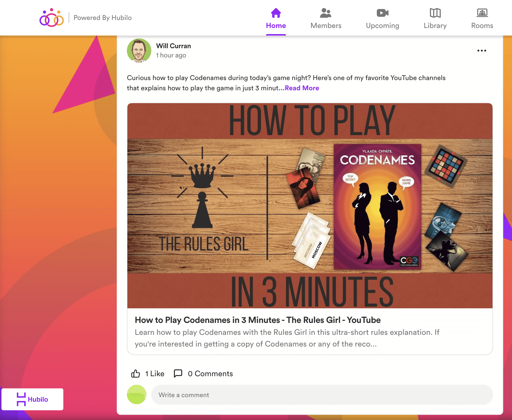Focus the Write a comment field
The image size is (512, 420).
coord(322,395)
